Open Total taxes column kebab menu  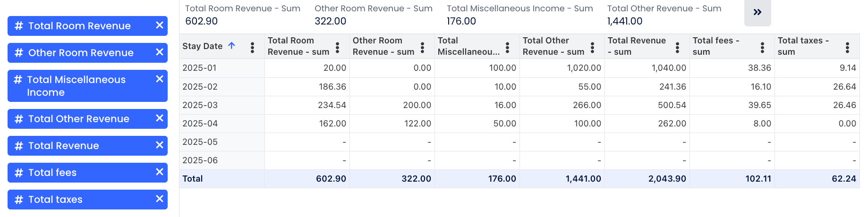[x=848, y=47]
